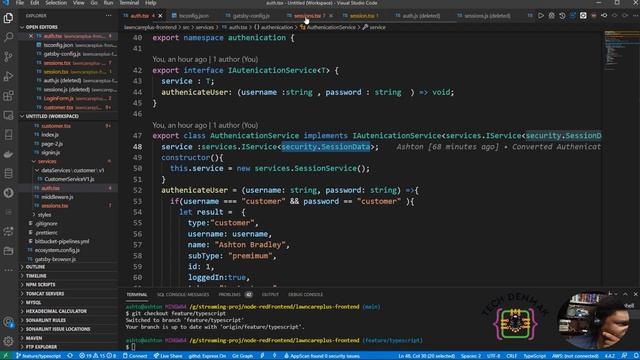The image size is (640, 360).
Task: Maximize the terminal panel with chevron
Action: [625, 294]
